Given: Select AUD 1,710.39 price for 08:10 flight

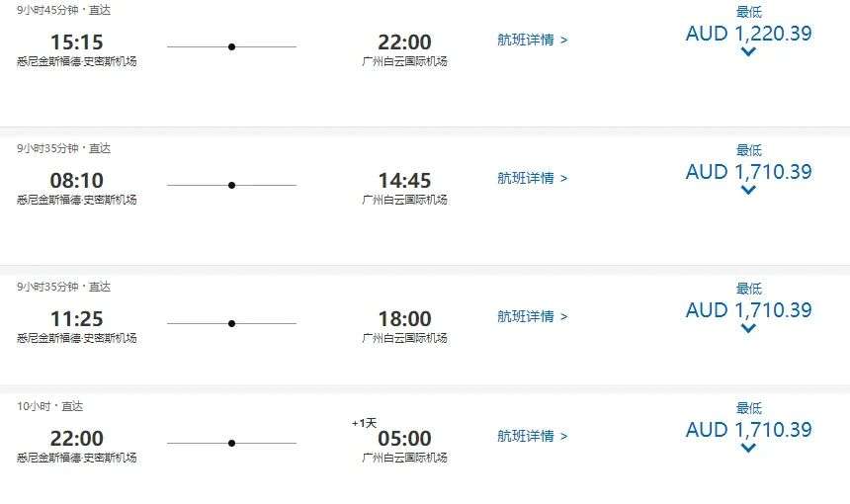Looking at the screenshot, I should 748,172.
